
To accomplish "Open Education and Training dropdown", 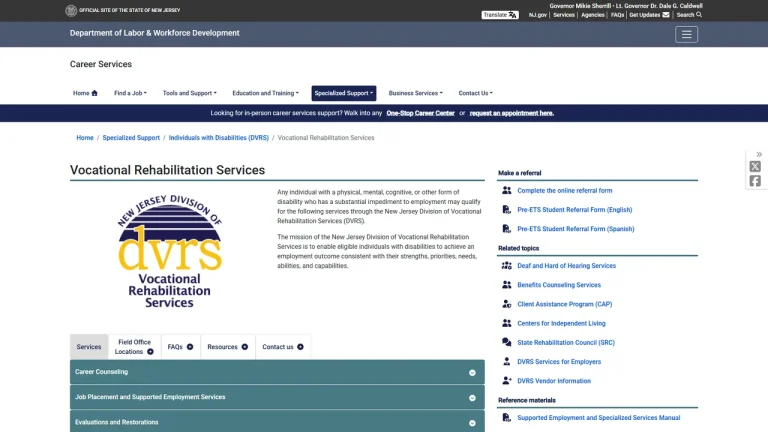I will 265,93.
